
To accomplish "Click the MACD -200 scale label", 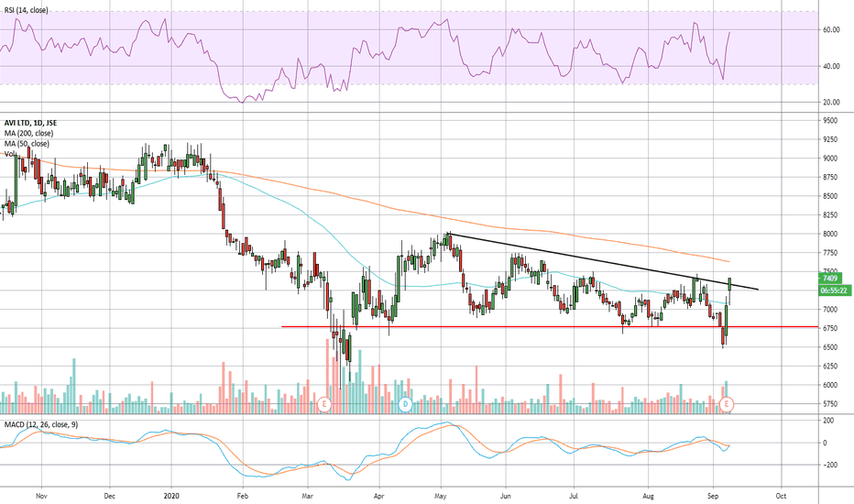I will click(x=828, y=465).
